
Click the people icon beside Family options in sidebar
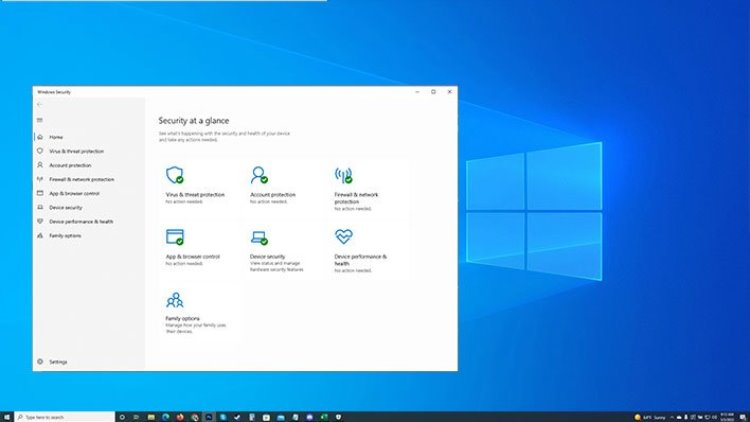click(x=40, y=235)
